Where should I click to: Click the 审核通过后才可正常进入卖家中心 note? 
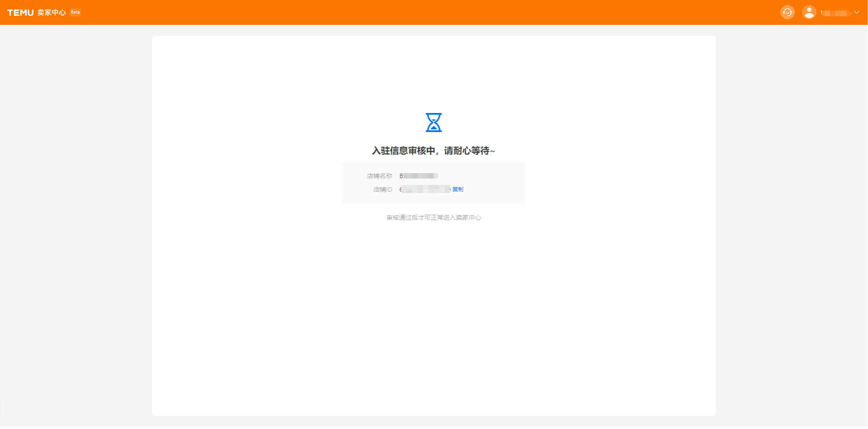pyautogui.click(x=434, y=217)
